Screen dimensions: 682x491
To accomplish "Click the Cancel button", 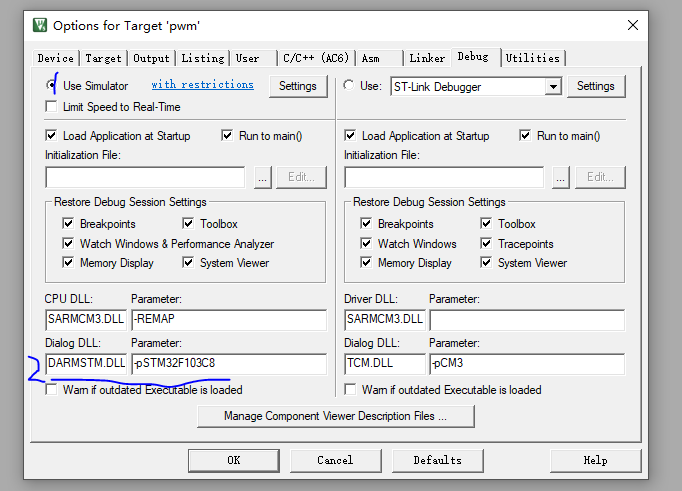I will (x=335, y=461).
